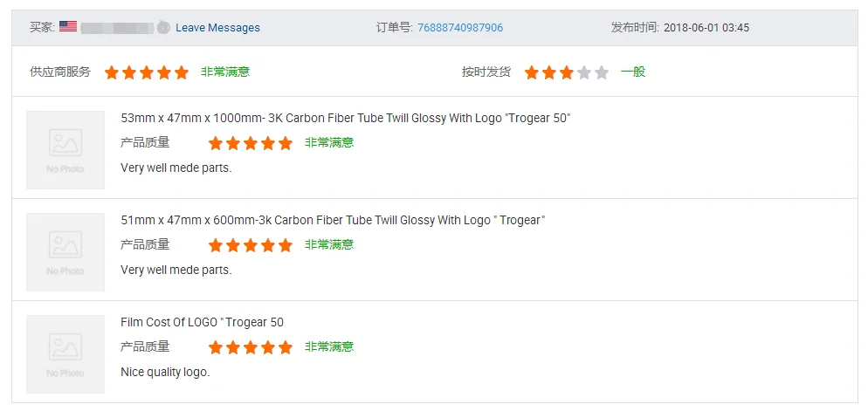Click the fifth star of supplier service rating
The width and height of the screenshot is (868, 411).
pyautogui.click(x=182, y=72)
